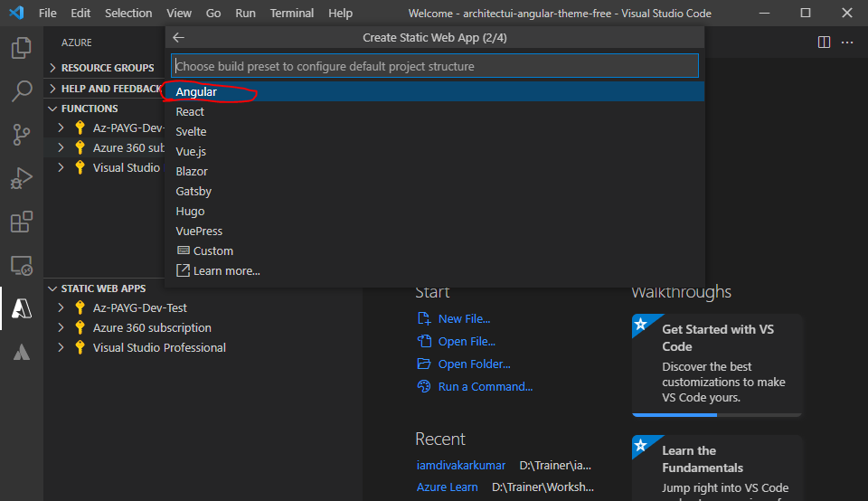Split the editor to the right
868x501 pixels.
[824, 43]
